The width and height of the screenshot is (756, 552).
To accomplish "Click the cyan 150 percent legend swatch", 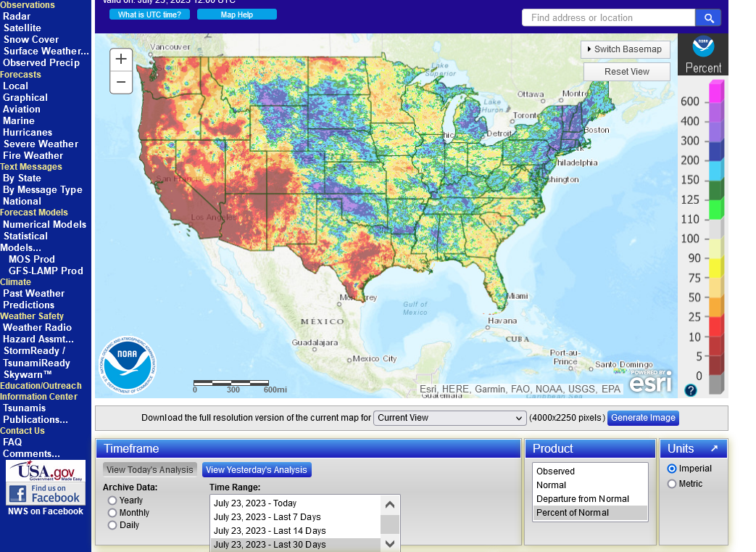I will 716,170.
